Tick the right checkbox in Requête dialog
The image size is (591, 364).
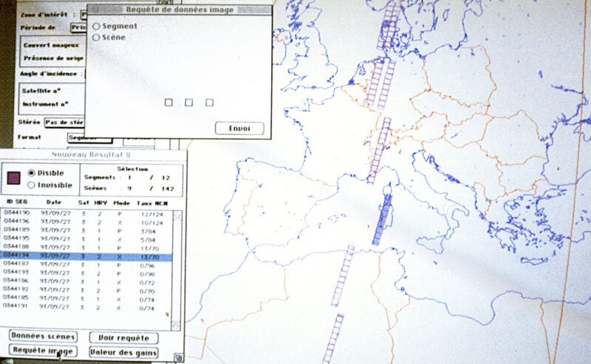click(x=210, y=103)
